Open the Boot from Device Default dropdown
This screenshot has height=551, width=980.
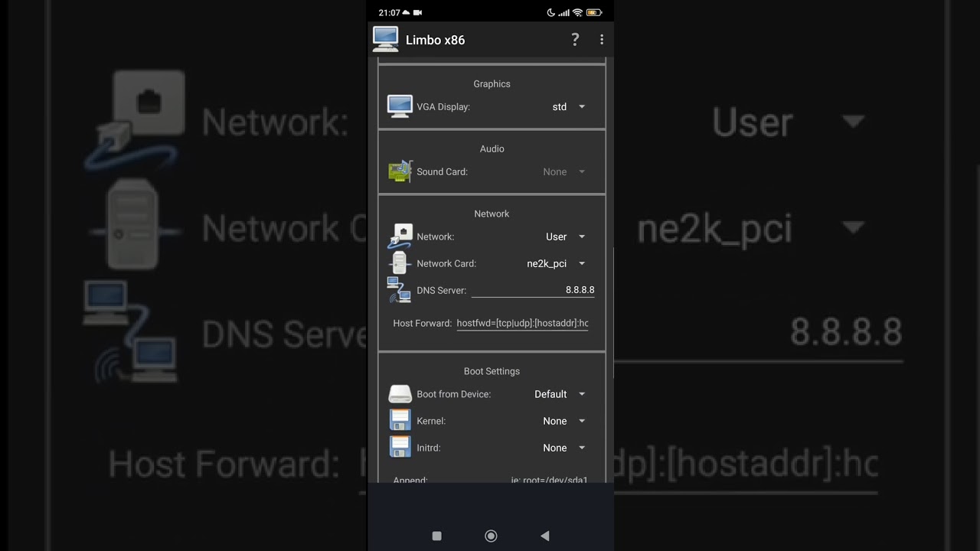point(560,394)
